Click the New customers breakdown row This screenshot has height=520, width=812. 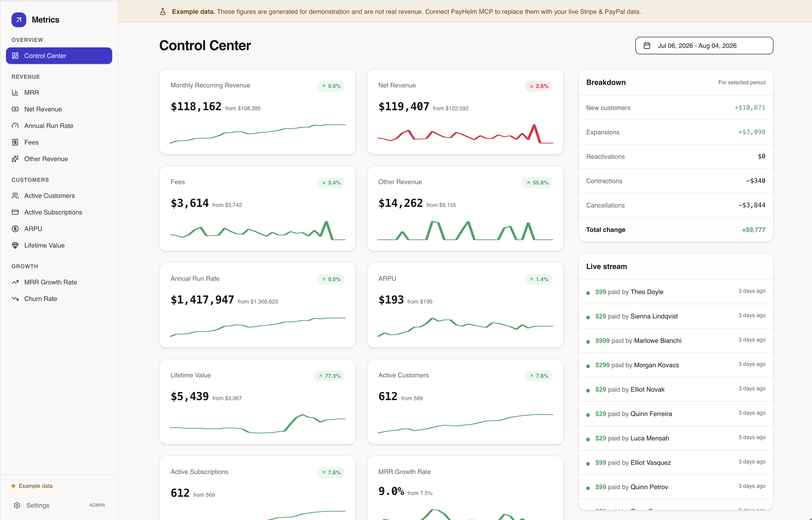pyautogui.click(x=676, y=108)
